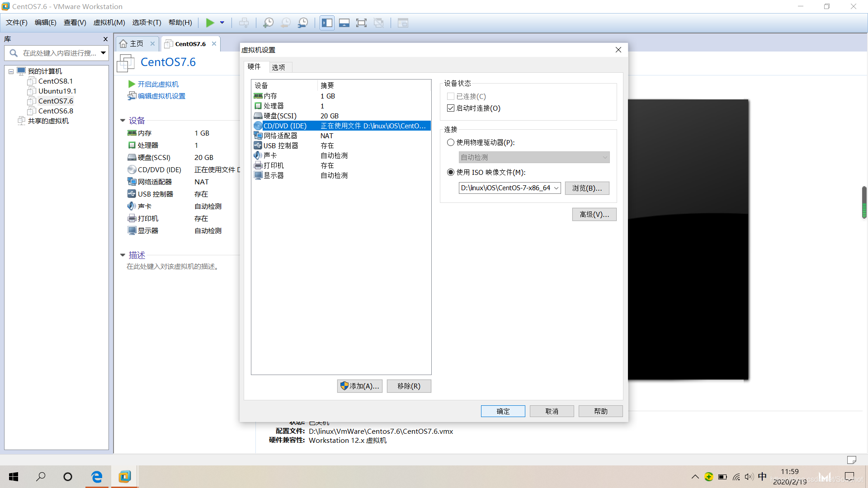Click the 内存 icon in the summary device list
Viewport: 868px width, 488px height.
pyautogui.click(x=132, y=133)
